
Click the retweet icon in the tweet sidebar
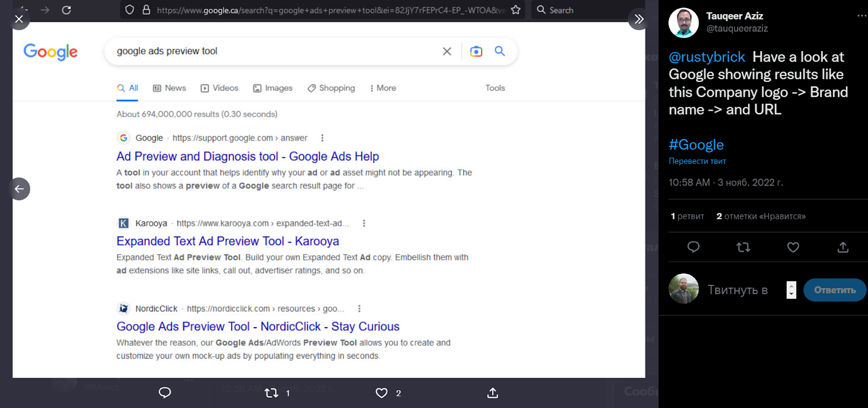743,247
